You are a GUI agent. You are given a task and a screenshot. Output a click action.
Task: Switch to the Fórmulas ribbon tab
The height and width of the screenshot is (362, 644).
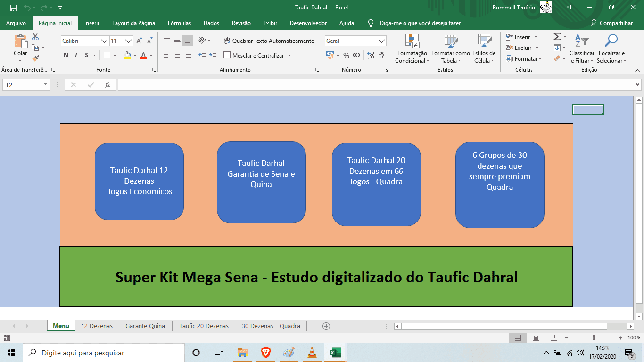pyautogui.click(x=179, y=23)
